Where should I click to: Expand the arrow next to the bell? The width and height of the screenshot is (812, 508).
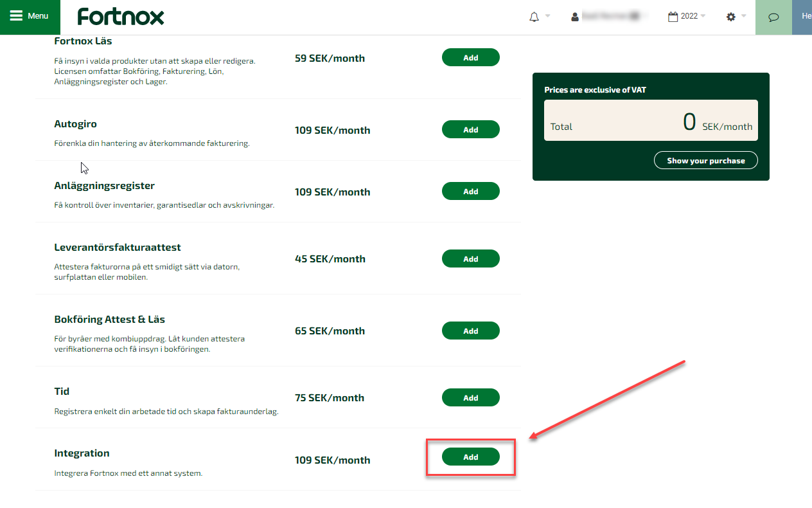[x=548, y=16]
